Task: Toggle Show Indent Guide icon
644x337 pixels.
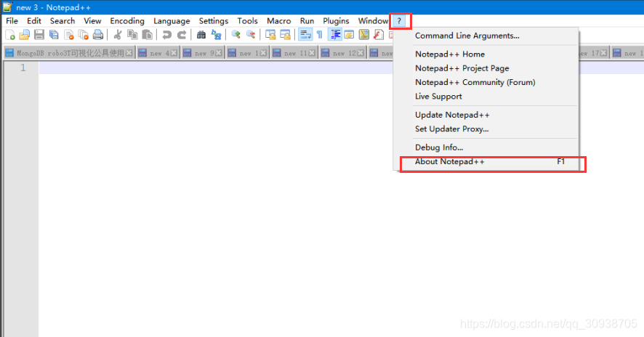Action: tap(335, 35)
